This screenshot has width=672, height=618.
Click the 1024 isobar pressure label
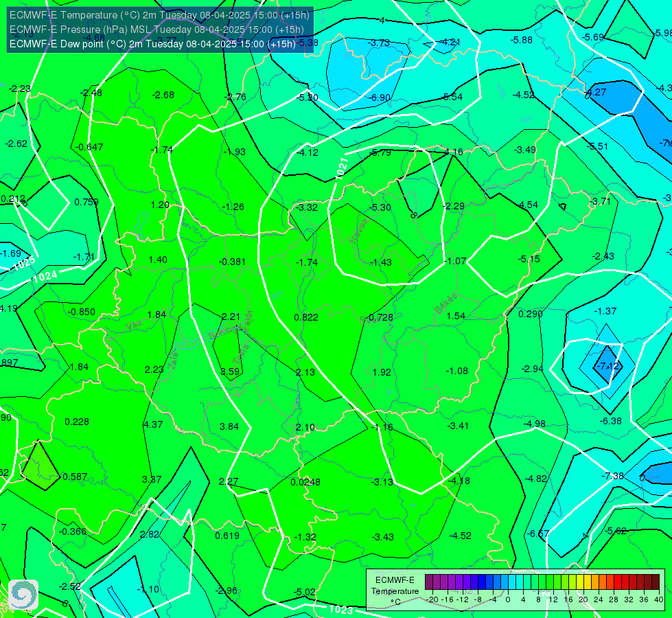pos(45,276)
